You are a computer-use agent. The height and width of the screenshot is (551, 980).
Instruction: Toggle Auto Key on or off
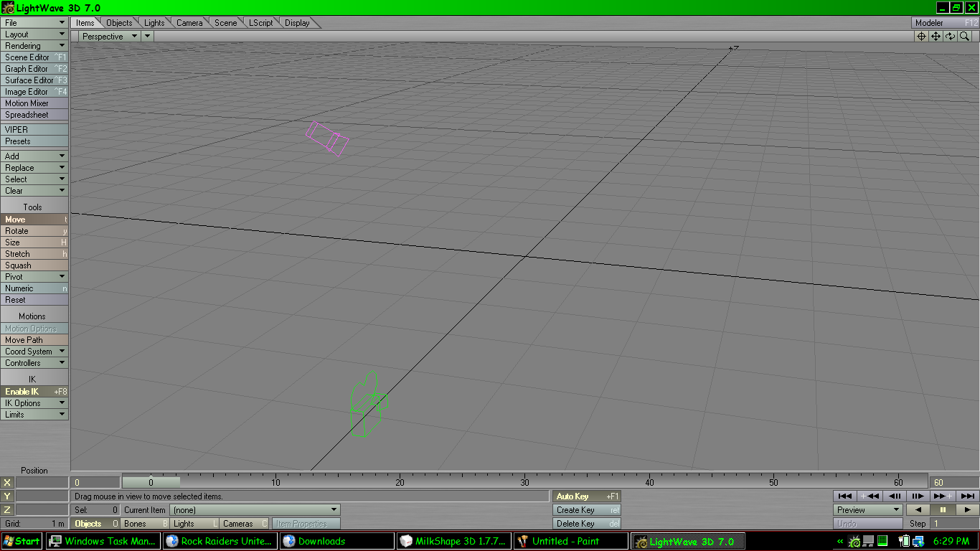tap(586, 496)
